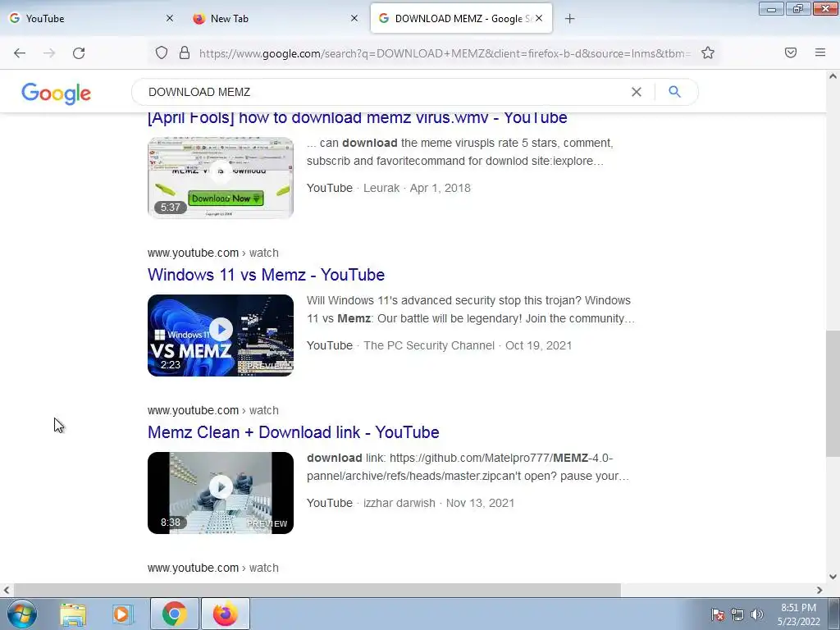Click the scroll-left arrow at bottom
This screenshot has height=630, width=840.
tap(7, 591)
